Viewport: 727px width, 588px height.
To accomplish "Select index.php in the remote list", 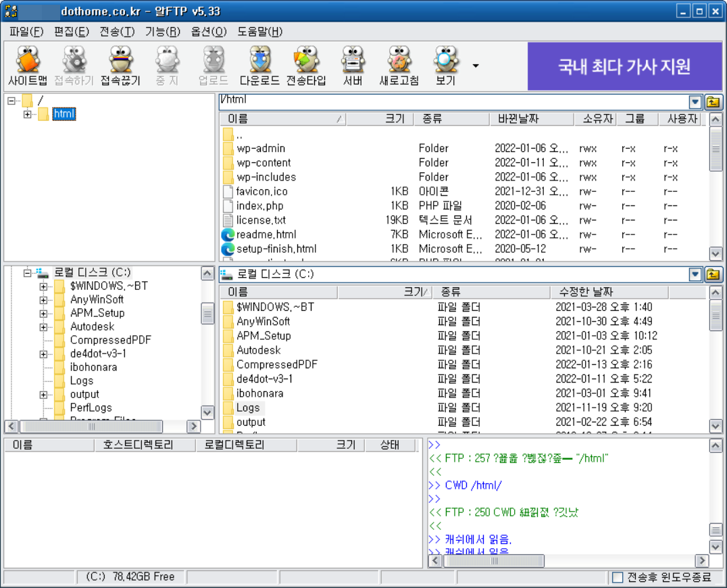I will 259,206.
